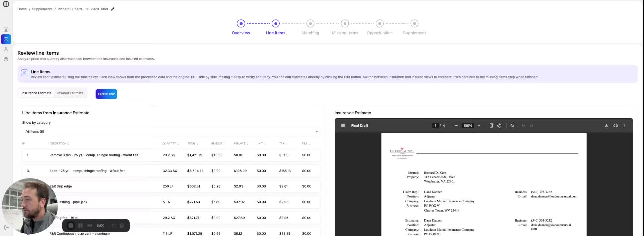Click the webcam bubble overlay
This screenshot has width=644, height=236.
30,206
